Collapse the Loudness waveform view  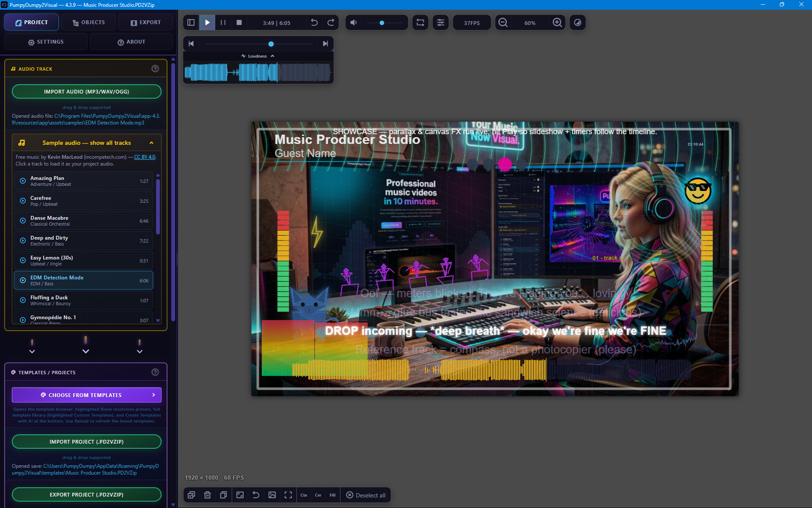tap(258, 56)
